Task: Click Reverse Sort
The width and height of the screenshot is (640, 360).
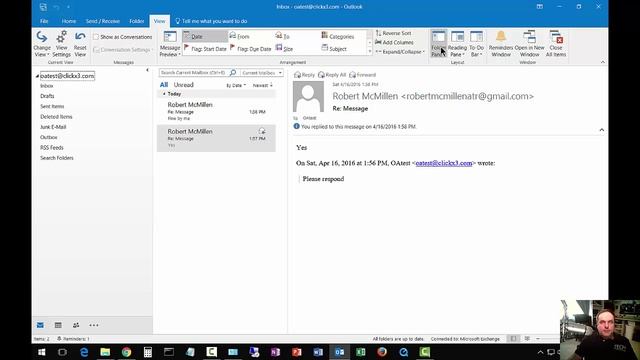Action: 393,33
